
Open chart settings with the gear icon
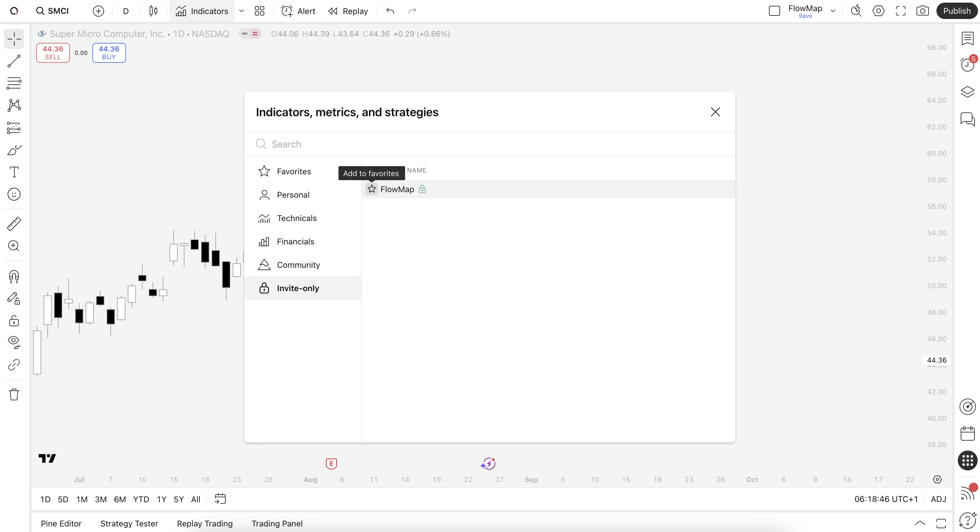coord(878,11)
